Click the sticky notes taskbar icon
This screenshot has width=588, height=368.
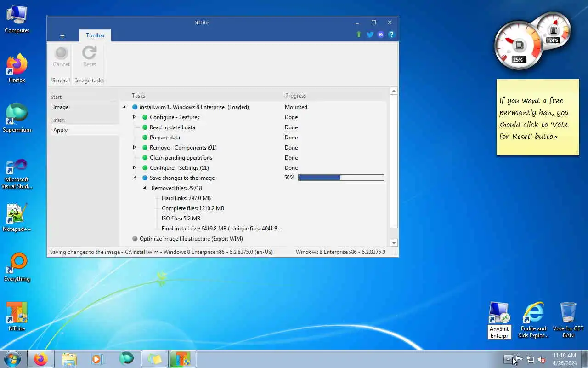coord(155,359)
